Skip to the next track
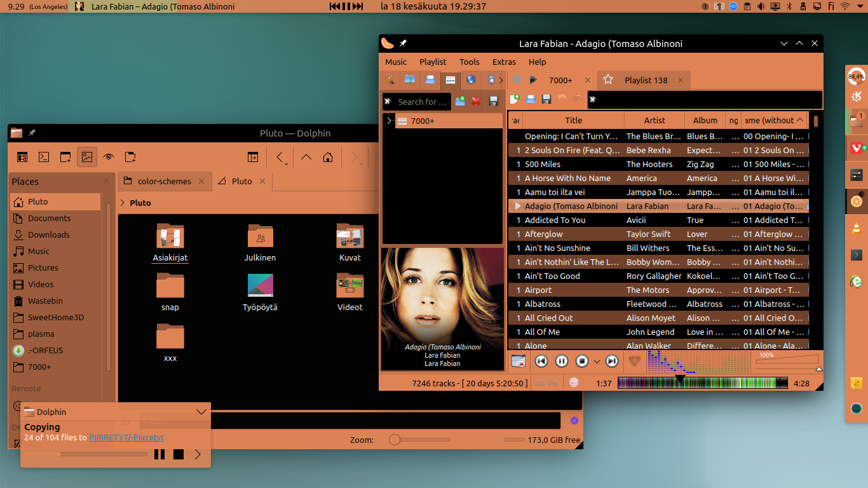 click(611, 361)
